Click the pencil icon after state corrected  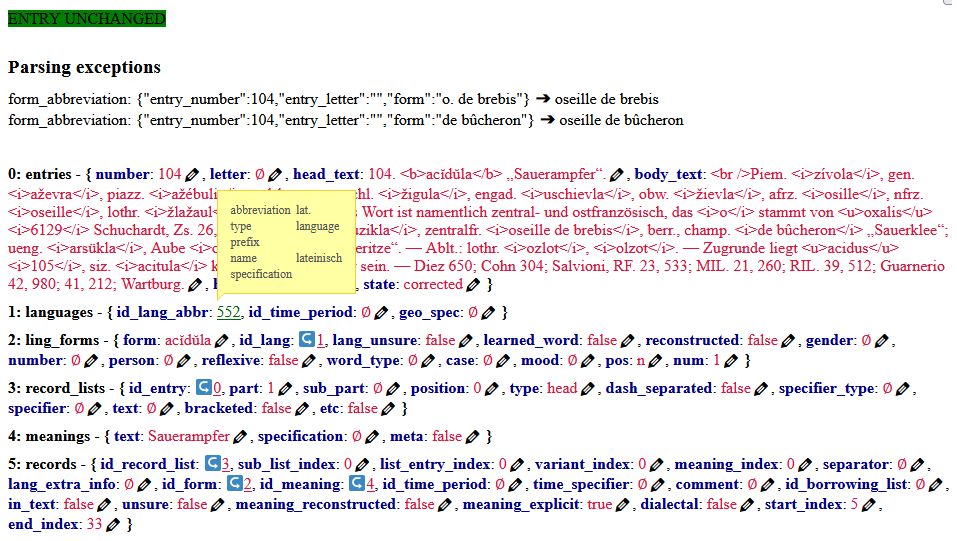coord(473,285)
